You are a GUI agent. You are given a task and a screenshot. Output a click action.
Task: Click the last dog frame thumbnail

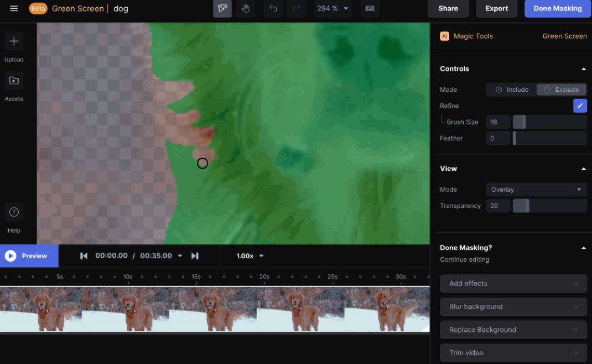[387, 309]
